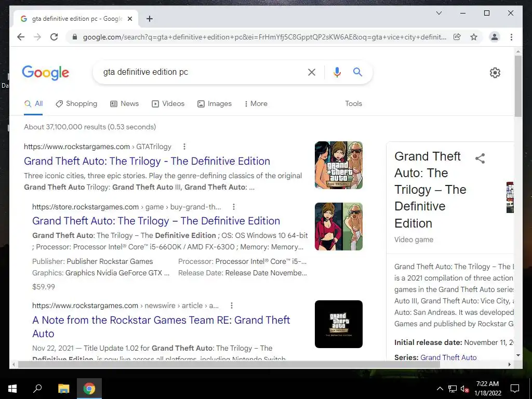The width and height of the screenshot is (532, 399).
Task: Open search Tools
Action: tap(353, 103)
